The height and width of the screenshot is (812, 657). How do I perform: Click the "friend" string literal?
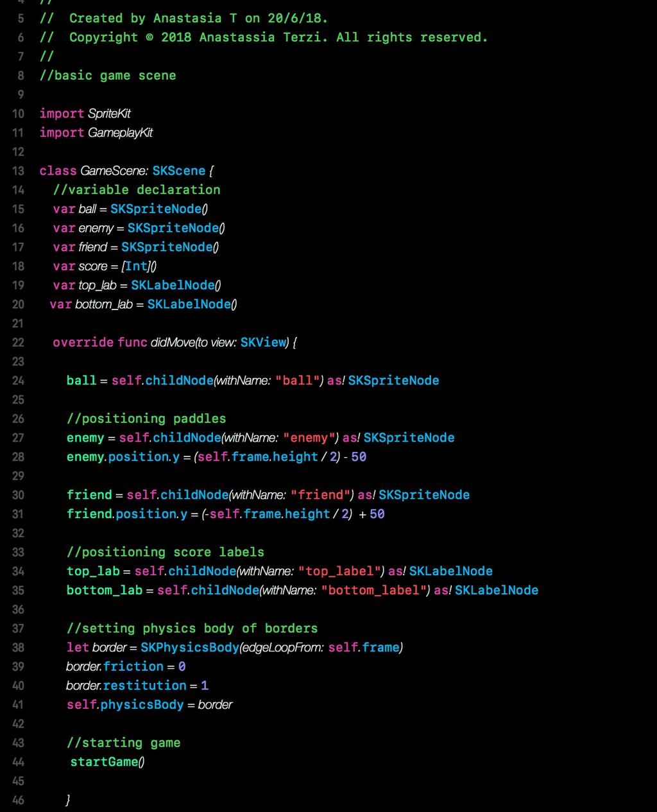coord(321,495)
